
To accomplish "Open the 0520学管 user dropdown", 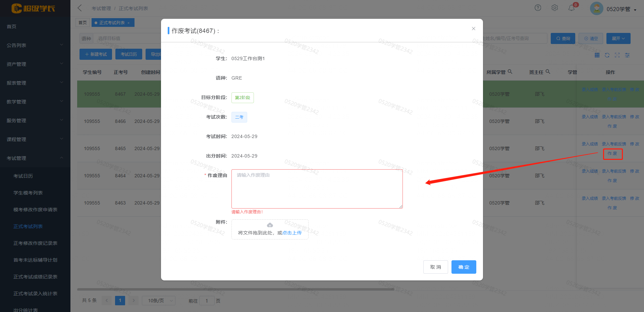I will [x=621, y=9].
